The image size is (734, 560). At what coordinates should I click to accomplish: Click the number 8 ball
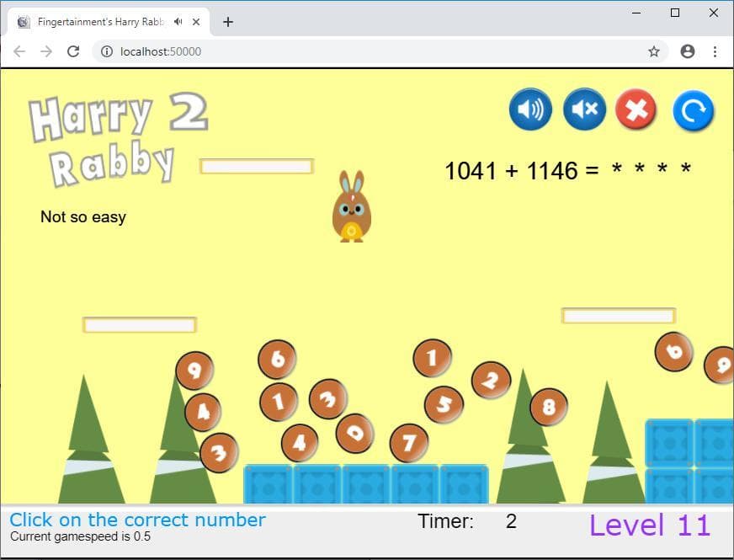tap(549, 407)
